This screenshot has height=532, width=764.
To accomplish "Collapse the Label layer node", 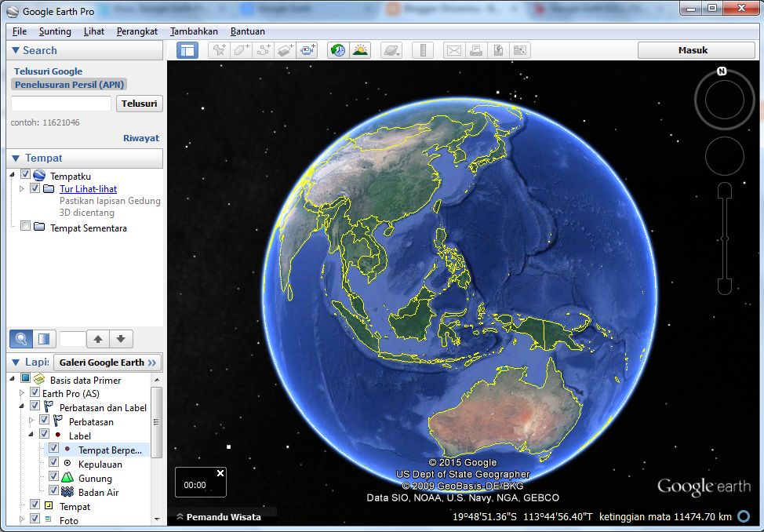I will click(x=31, y=435).
